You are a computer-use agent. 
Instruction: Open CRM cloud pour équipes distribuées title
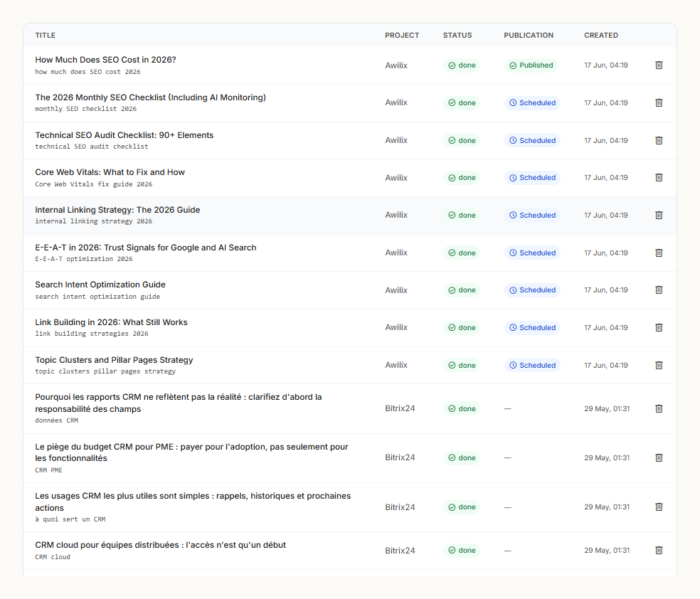tap(160, 545)
